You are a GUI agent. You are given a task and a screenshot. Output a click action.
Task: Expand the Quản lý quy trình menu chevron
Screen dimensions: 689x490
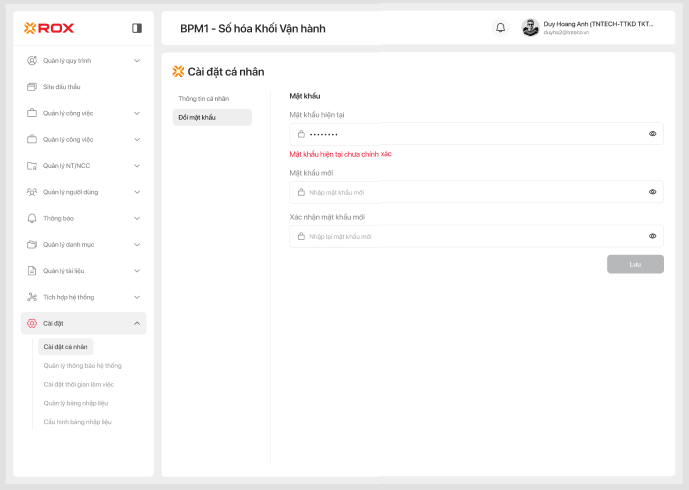click(x=137, y=60)
